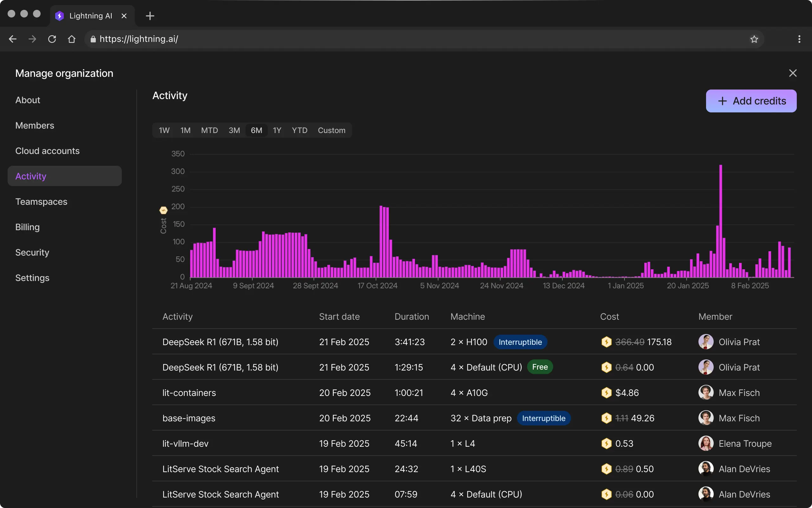
Task: Select the 6M time range
Action: click(256, 130)
